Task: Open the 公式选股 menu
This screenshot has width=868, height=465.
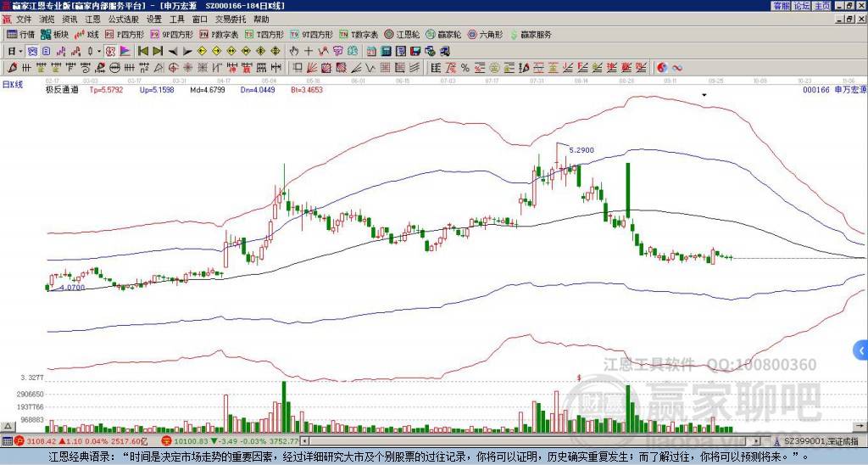Action: [124, 20]
